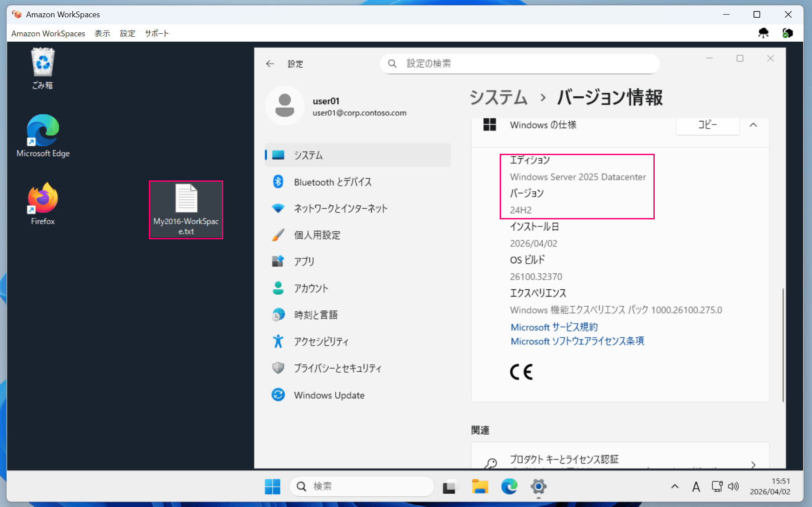Click the WorkSpaces cube icon near top right
This screenshot has width=812, height=507.
[788, 33]
